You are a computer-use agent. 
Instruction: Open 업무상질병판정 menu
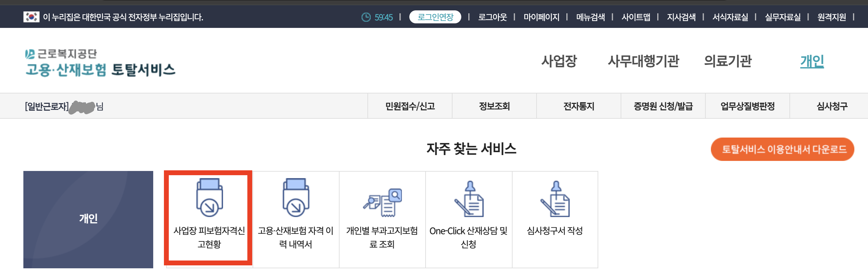tap(747, 106)
